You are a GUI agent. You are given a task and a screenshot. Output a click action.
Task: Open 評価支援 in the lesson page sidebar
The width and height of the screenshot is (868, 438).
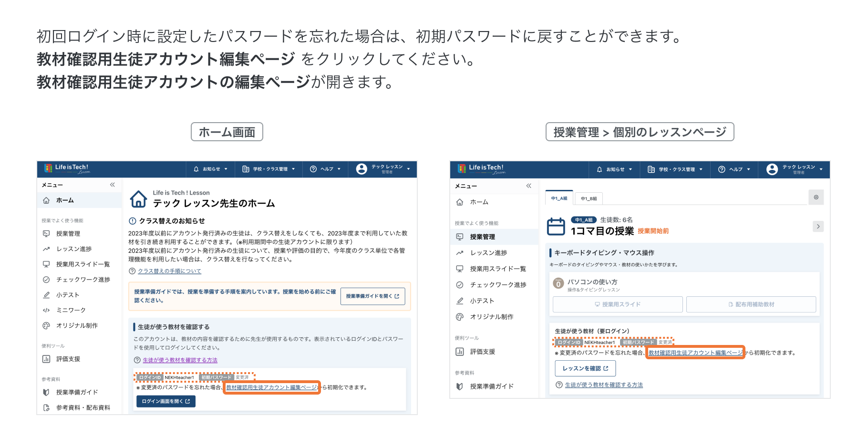(x=482, y=352)
